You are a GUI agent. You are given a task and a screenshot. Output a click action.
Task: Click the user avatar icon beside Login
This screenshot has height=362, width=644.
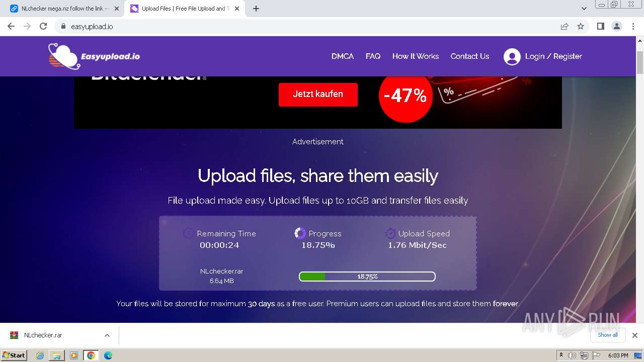(x=512, y=56)
